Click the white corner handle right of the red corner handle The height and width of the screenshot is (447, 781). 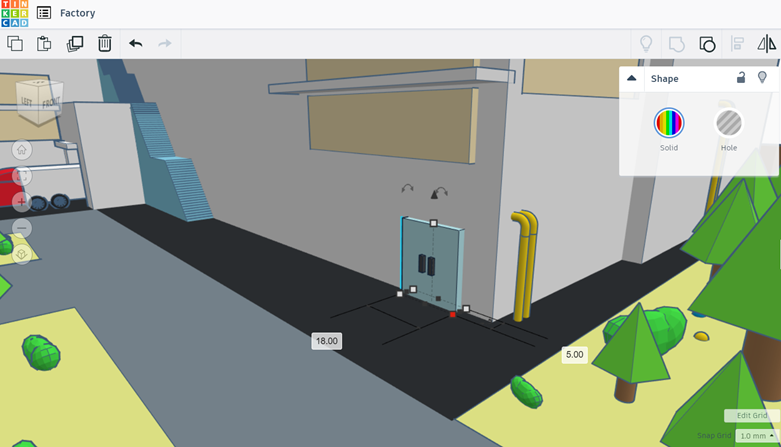point(466,309)
